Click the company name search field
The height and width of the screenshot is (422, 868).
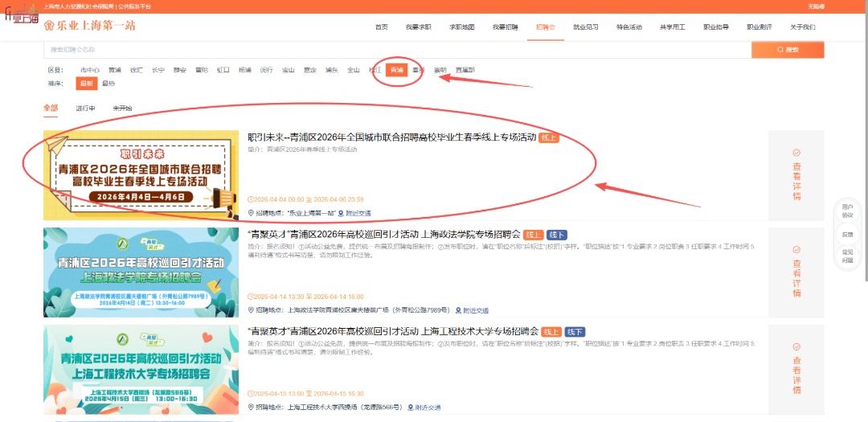(x=394, y=50)
